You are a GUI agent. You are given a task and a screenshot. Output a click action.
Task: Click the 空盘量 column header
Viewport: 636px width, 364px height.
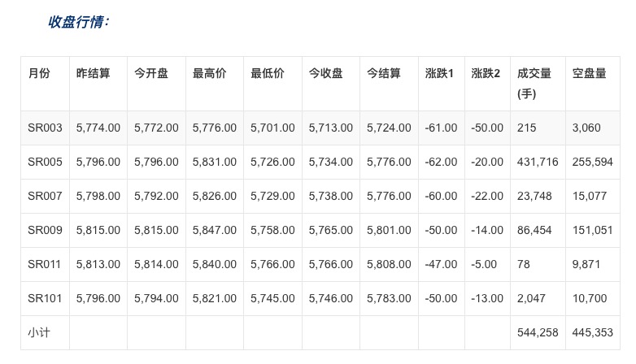[589, 74]
